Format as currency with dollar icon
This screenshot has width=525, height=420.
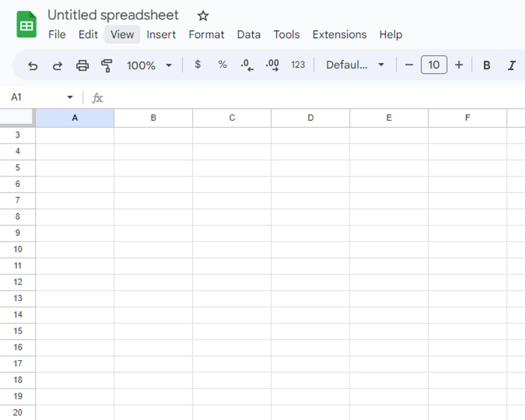[x=197, y=65]
